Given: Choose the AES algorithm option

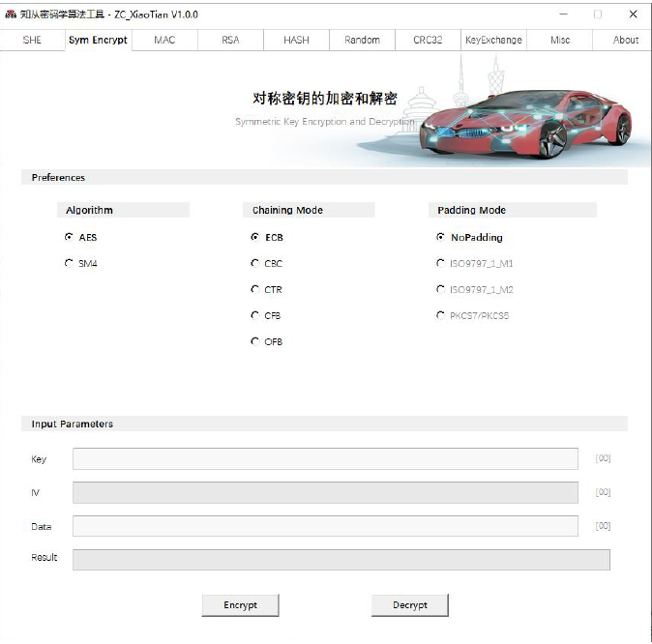Looking at the screenshot, I should (x=69, y=237).
